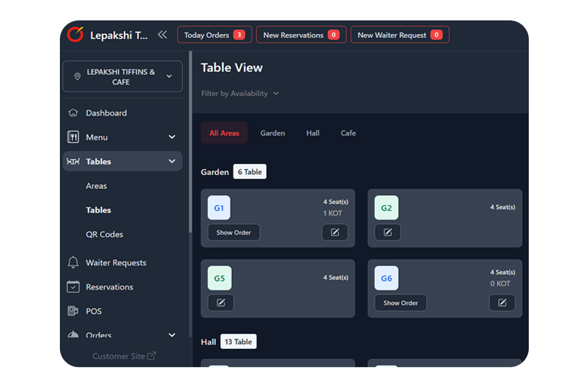The height and width of the screenshot is (391, 588).
Task: Open Waiter Requests bell item
Action: pyautogui.click(x=116, y=262)
